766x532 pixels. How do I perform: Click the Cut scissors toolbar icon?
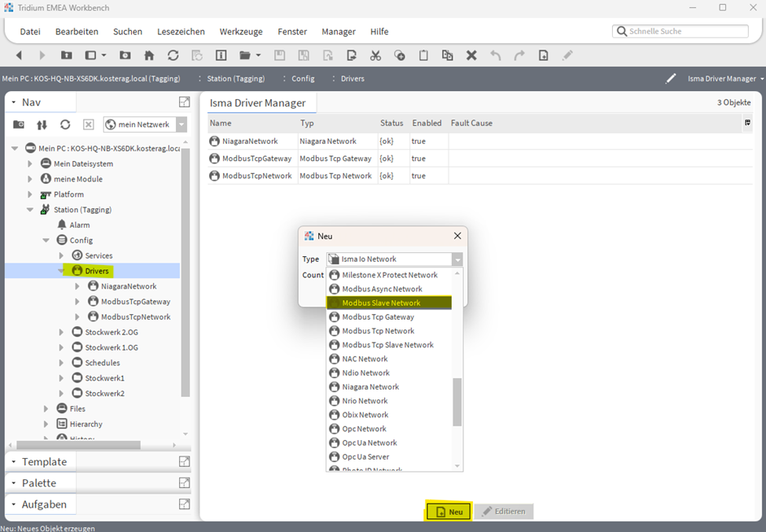tap(375, 55)
